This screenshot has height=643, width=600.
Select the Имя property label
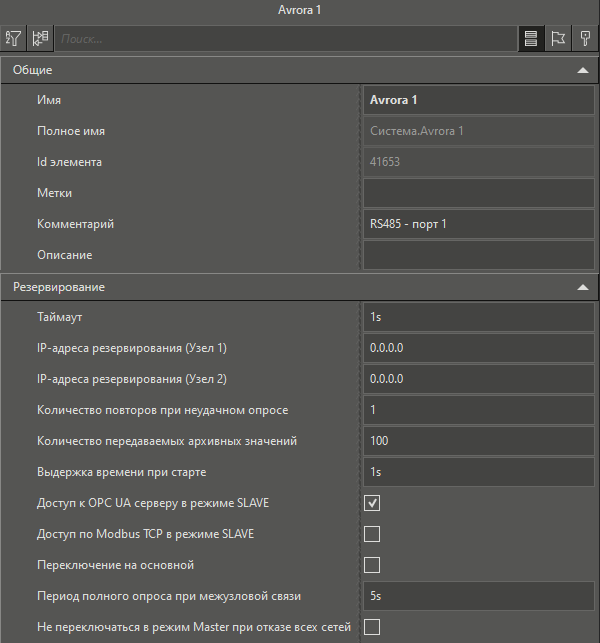pyautogui.click(x=49, y=100)
